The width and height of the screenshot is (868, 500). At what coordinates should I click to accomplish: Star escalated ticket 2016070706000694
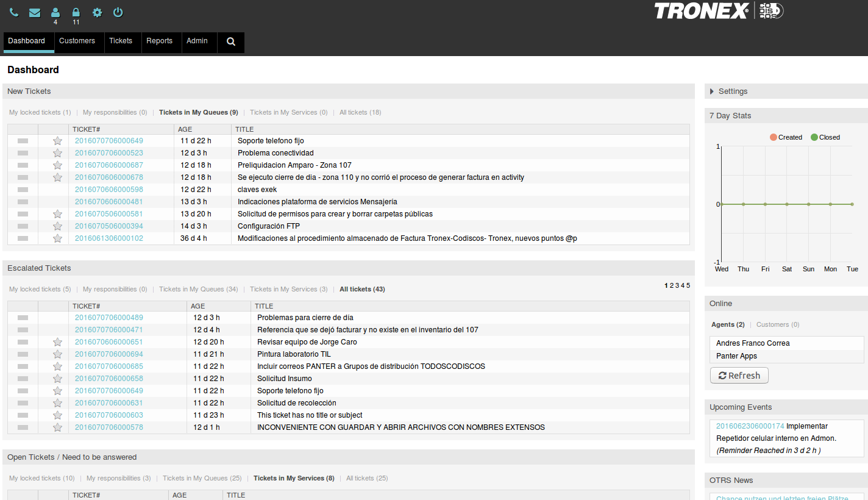[x=58, y=354]
